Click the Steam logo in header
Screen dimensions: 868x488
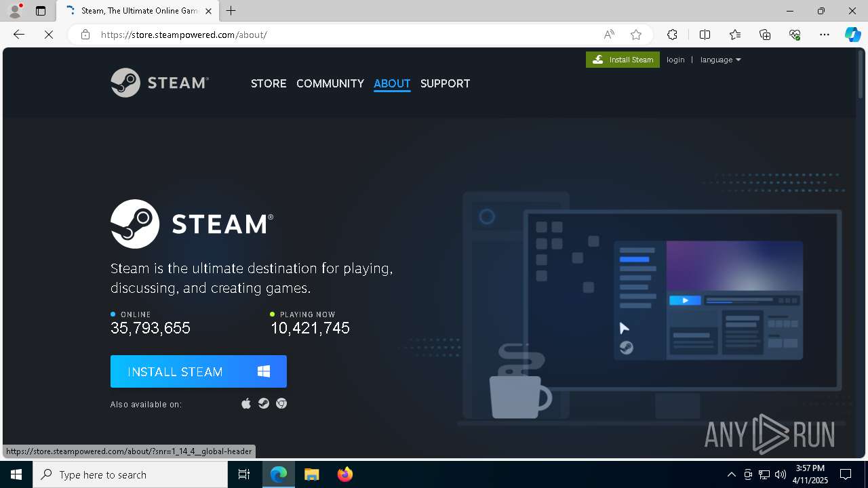pos(160,83)
